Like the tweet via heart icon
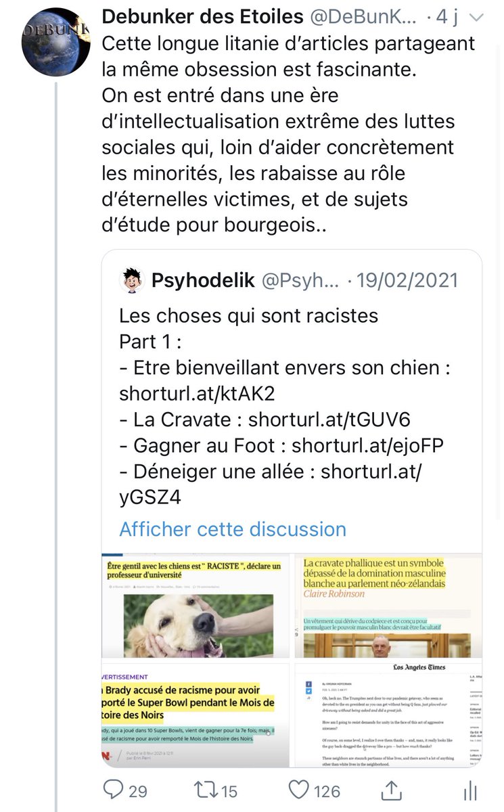 [x=298, y=788]
